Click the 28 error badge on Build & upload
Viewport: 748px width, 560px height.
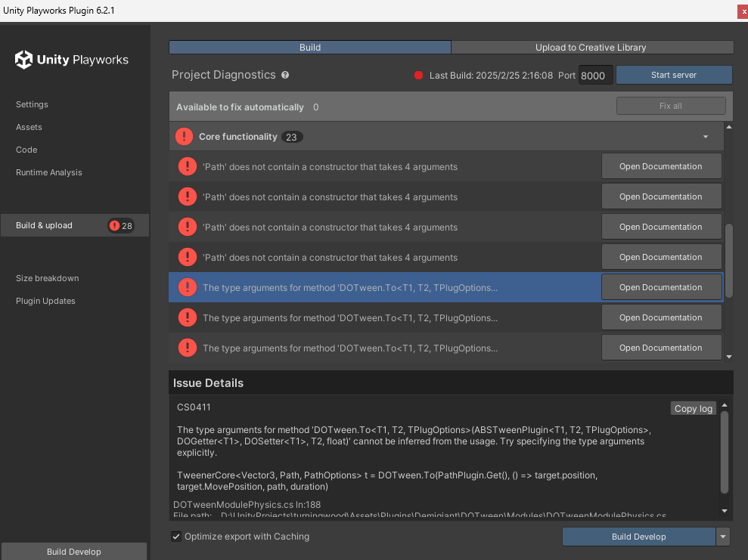coord(120,224)
